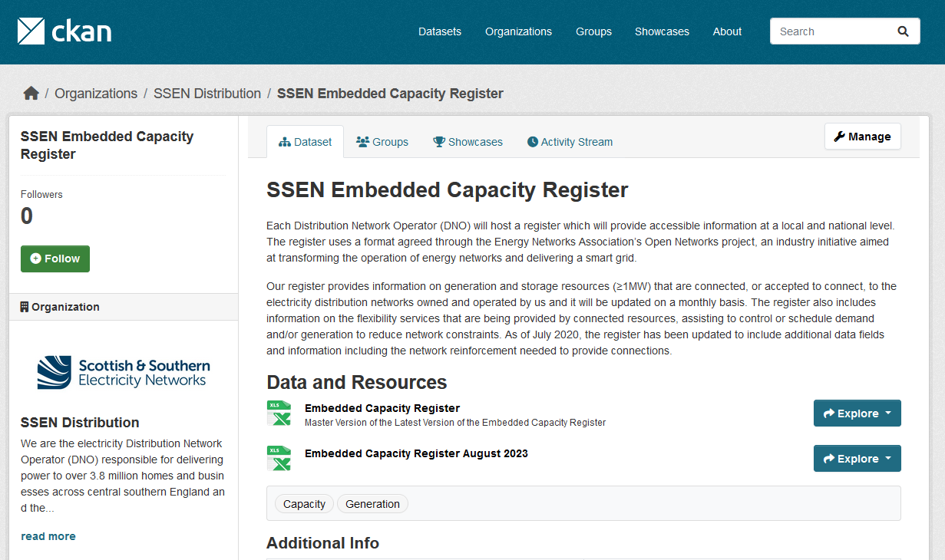Open Groups in top navigation

[x=593, y=31]
